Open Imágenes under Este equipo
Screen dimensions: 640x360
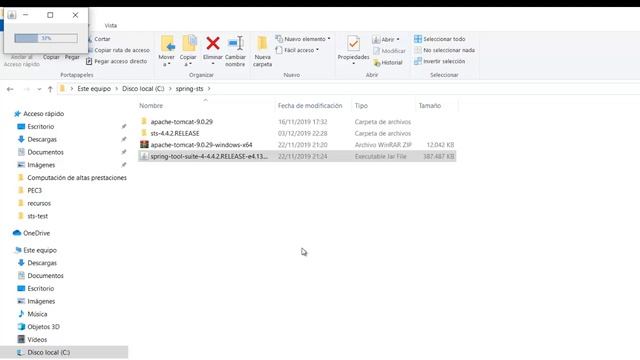coord(36,301)
